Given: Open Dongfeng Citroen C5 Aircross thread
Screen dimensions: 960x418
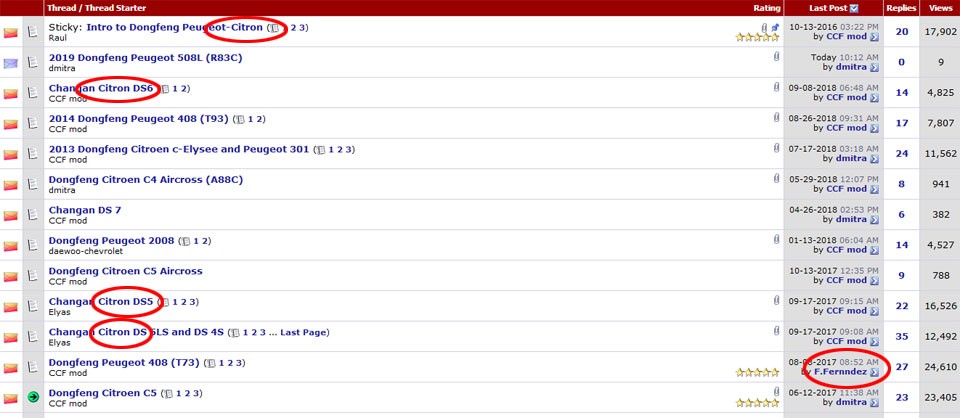Looking at the screenshot, I should (125, 271).
